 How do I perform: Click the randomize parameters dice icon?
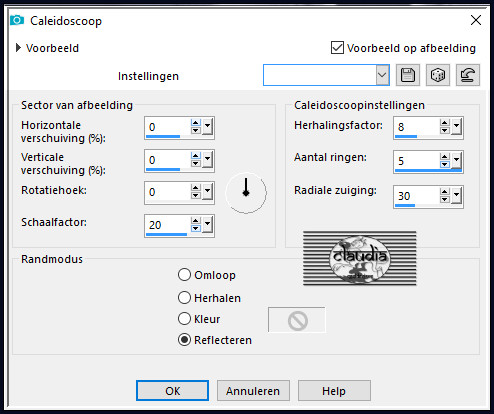(x=438, y=75)
